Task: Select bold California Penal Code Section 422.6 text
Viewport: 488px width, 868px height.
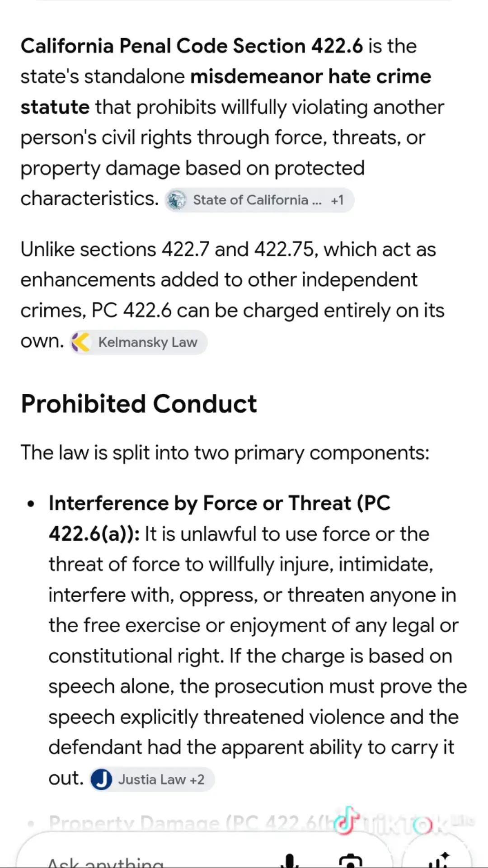Action: 192,46
